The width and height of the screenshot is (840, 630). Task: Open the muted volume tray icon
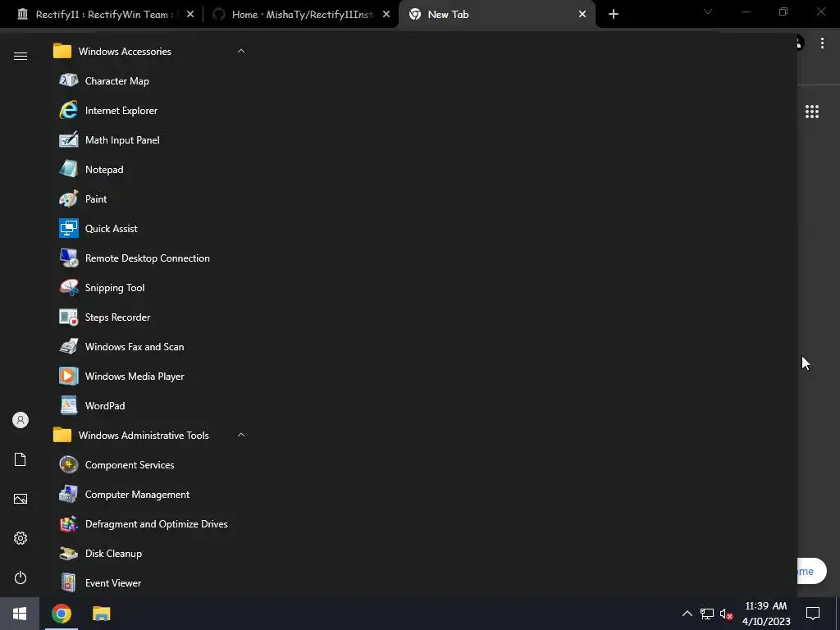(x=726, y=614)
